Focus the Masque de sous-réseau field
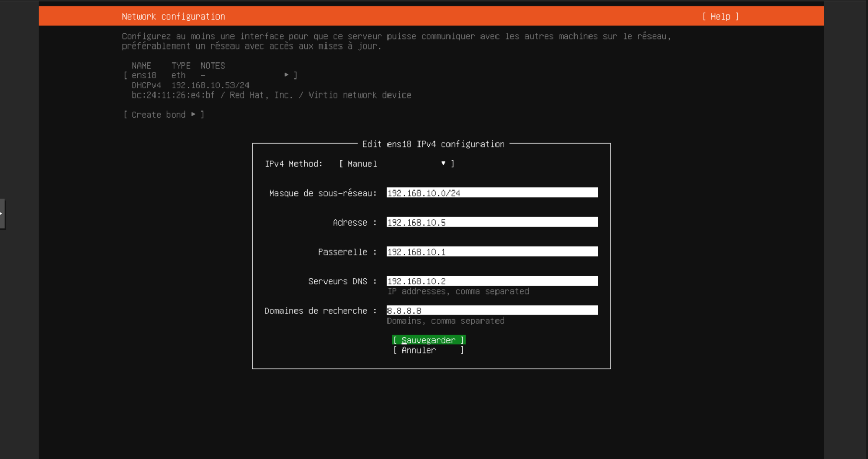The width and height of the screenshot is (868, 459). [x=492, y=193]
